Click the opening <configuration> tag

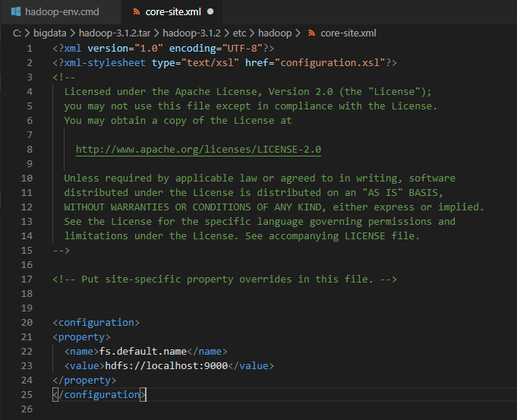pos(96,322)
